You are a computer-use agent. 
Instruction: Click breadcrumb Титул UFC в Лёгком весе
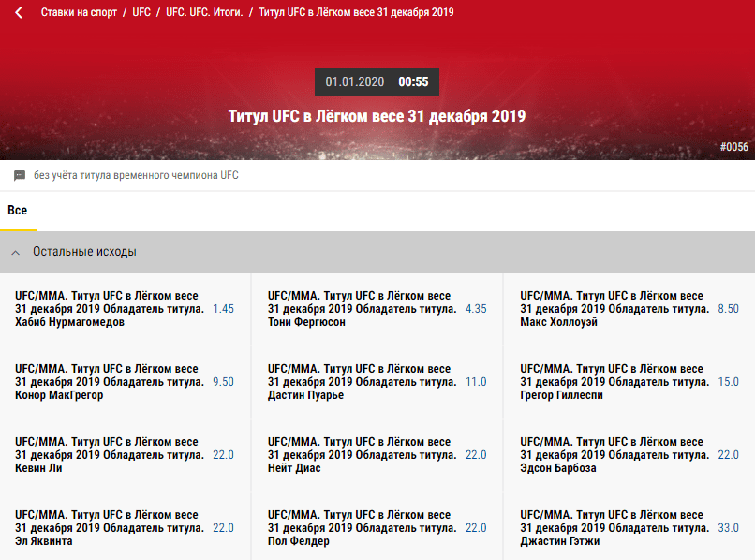click(356, 12)
